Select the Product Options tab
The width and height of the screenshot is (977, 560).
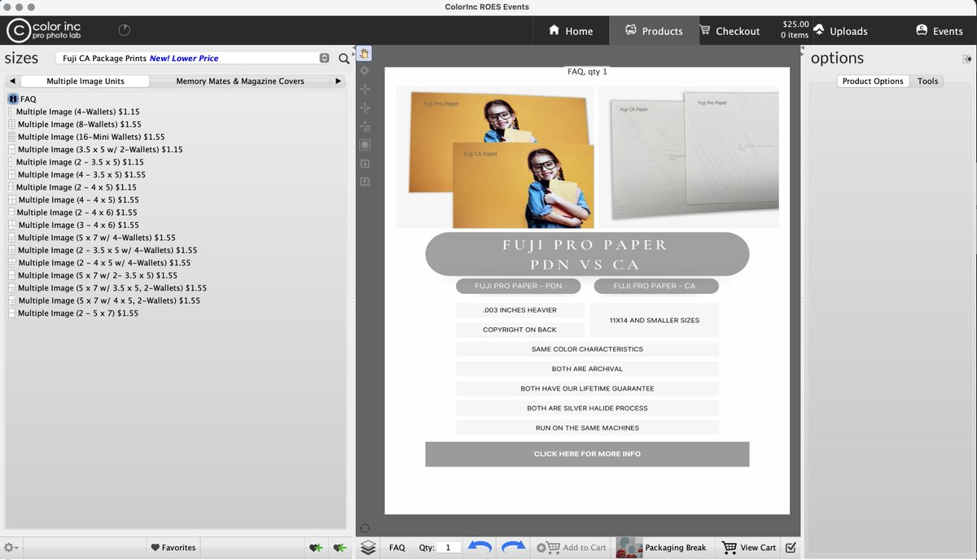click(873, 81)
